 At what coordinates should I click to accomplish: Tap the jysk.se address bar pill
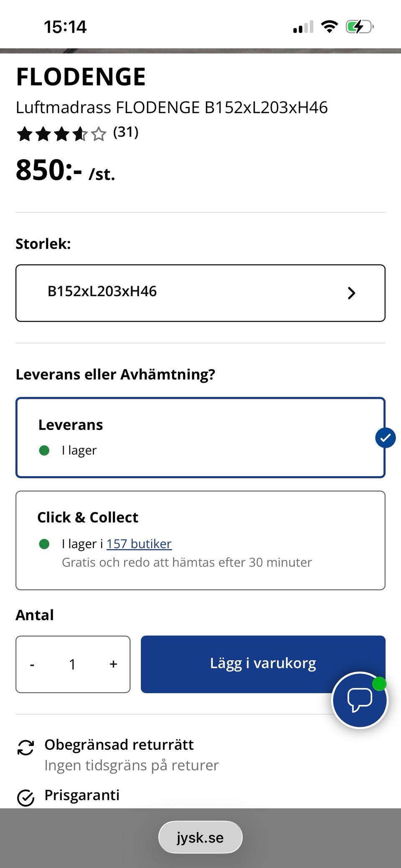point(200,838)
